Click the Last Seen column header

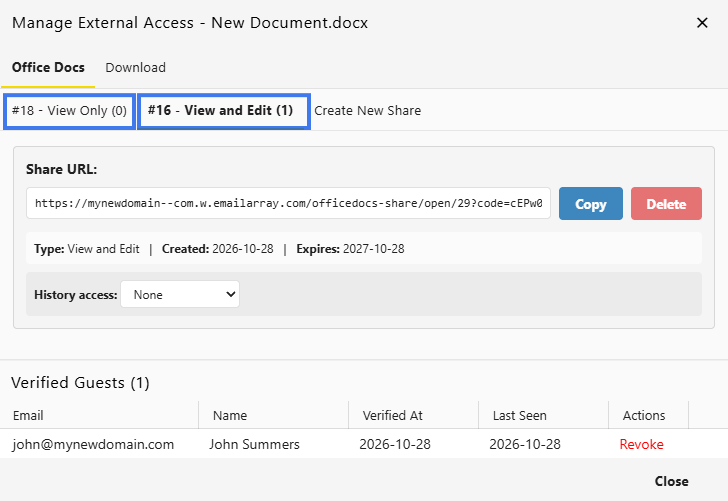(x=543, y=415)
